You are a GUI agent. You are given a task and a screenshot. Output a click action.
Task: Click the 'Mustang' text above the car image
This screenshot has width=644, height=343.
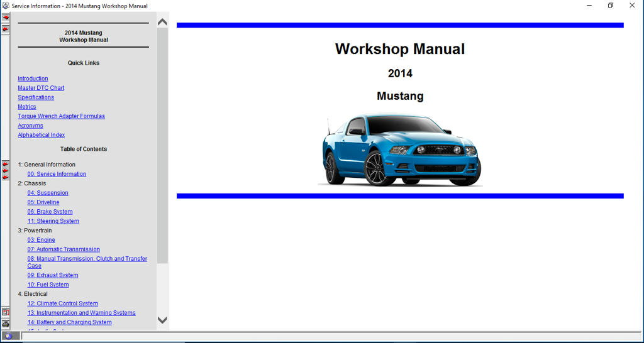point(400,96)
